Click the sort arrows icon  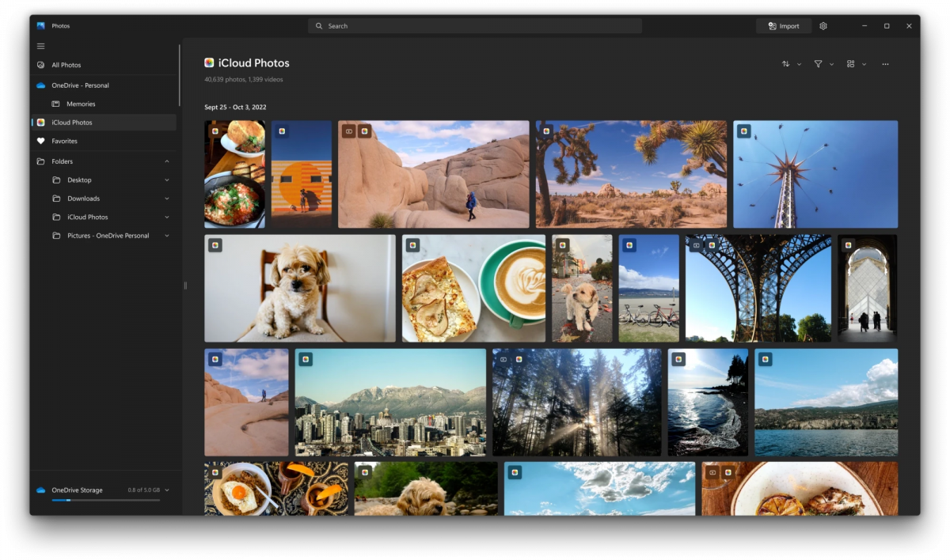point(785,64)
